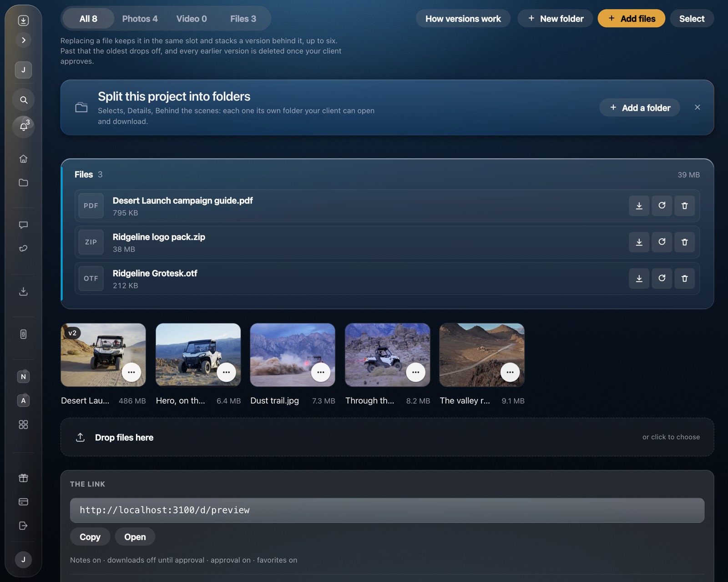Open the grid apps icon in the sidebar
Viewport: 728px width, 582px height.
coord(24,424)
